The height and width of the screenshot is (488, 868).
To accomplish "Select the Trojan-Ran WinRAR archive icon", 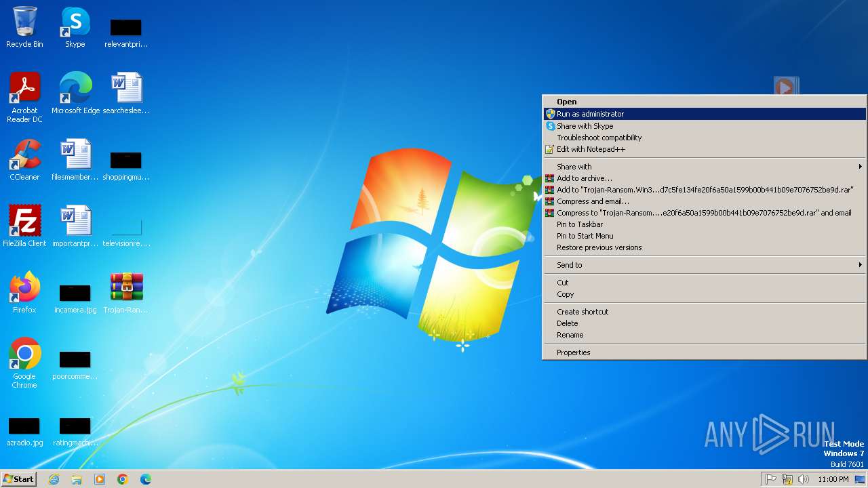I will tap(126, 293).
